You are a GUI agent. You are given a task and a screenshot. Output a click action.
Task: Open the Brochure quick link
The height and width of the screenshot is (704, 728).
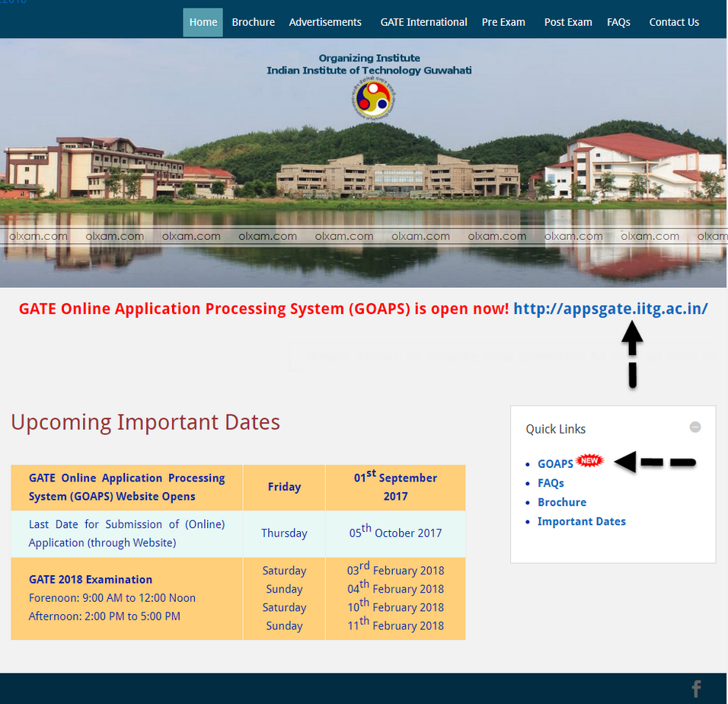click(x=562, y=502)
